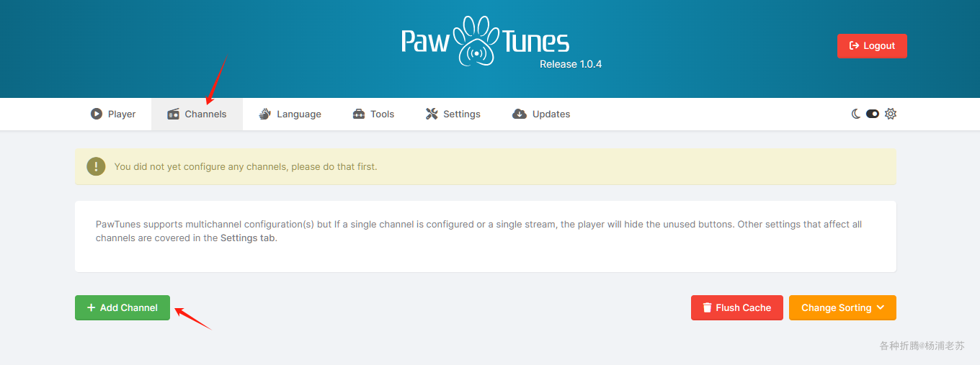This screenshot has width=980, height=365.
Task: Toggle the dark mode switch
Action: (x=873, y=114)
